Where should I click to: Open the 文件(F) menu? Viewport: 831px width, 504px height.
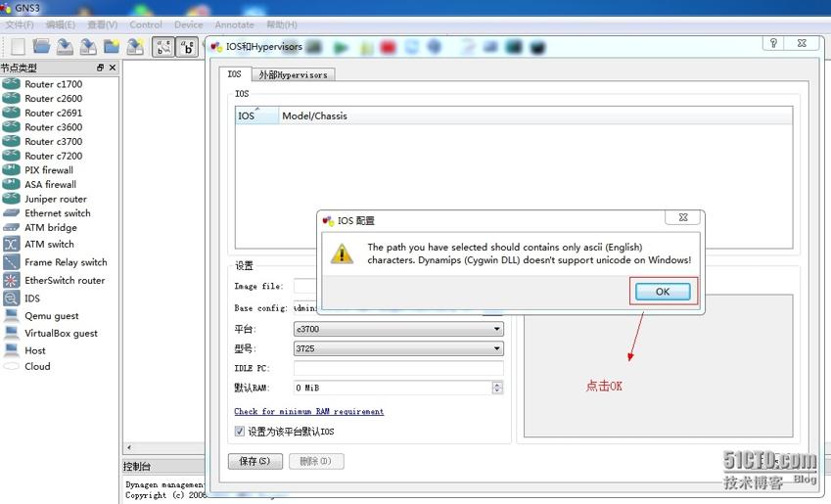point(20,24)
